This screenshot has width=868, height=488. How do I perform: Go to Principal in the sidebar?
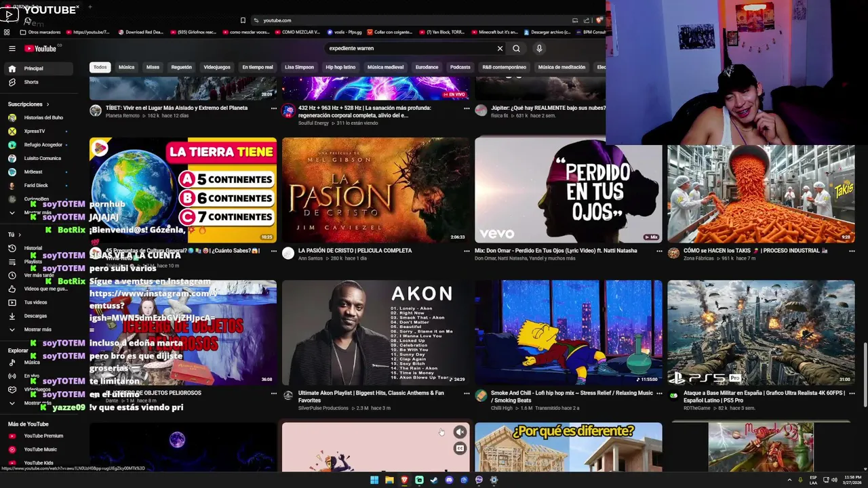(x=37, y=68)
